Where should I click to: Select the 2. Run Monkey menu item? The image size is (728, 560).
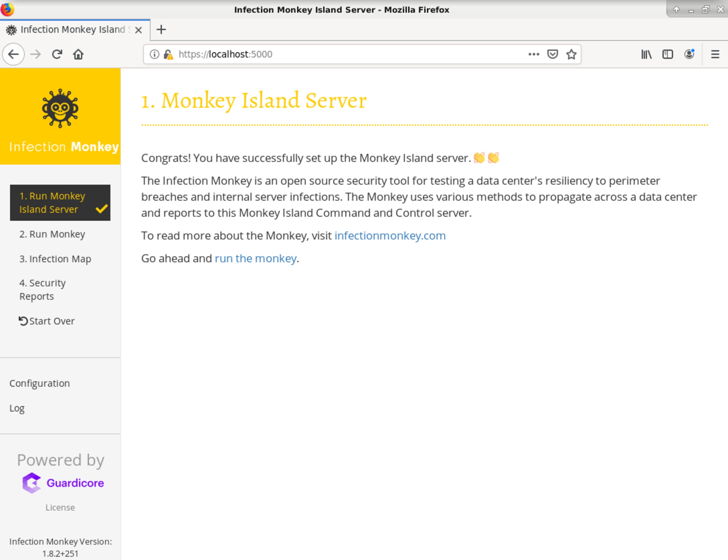pos(52,234)
